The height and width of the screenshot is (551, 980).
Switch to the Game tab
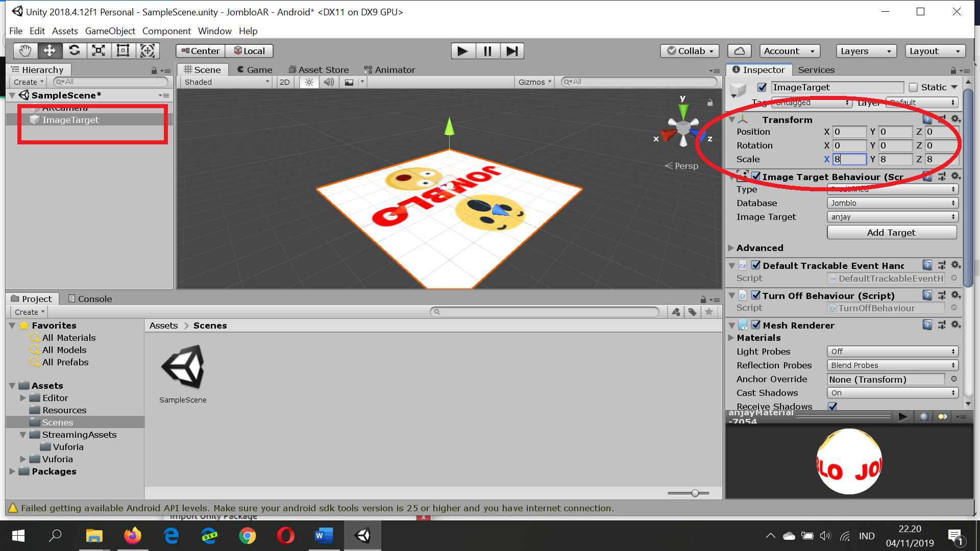coord(255,70)
